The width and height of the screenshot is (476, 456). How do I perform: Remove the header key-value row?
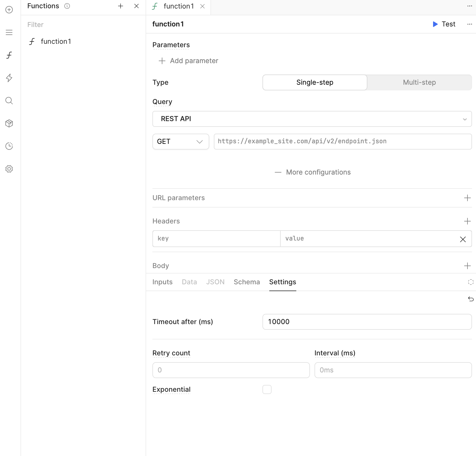point(463,239)
